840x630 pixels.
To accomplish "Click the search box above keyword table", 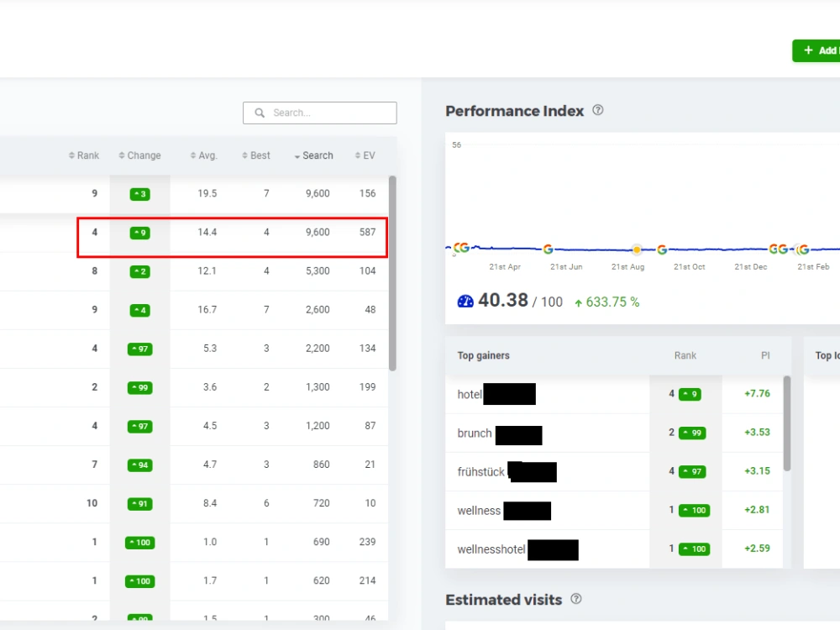I will click(x=319, y=113).
